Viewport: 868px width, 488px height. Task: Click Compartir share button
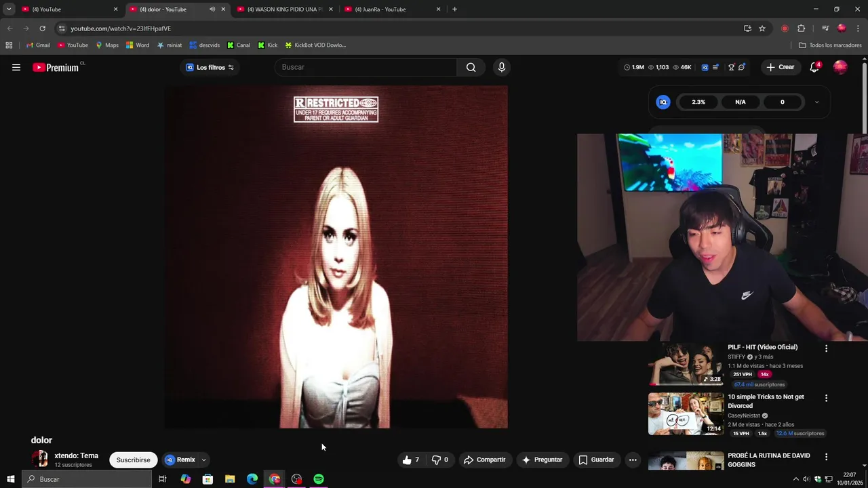[484, 460]
